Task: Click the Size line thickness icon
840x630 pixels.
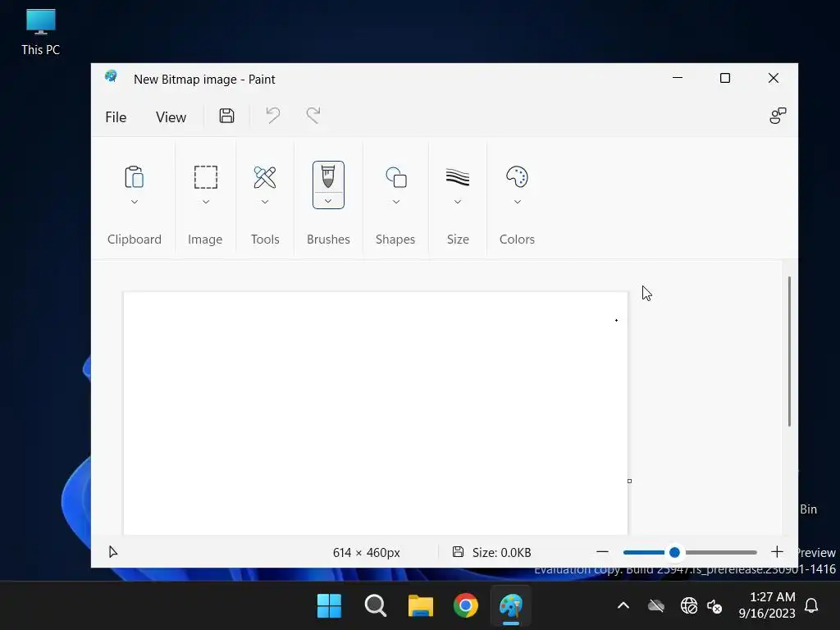Action: [458, 177]
